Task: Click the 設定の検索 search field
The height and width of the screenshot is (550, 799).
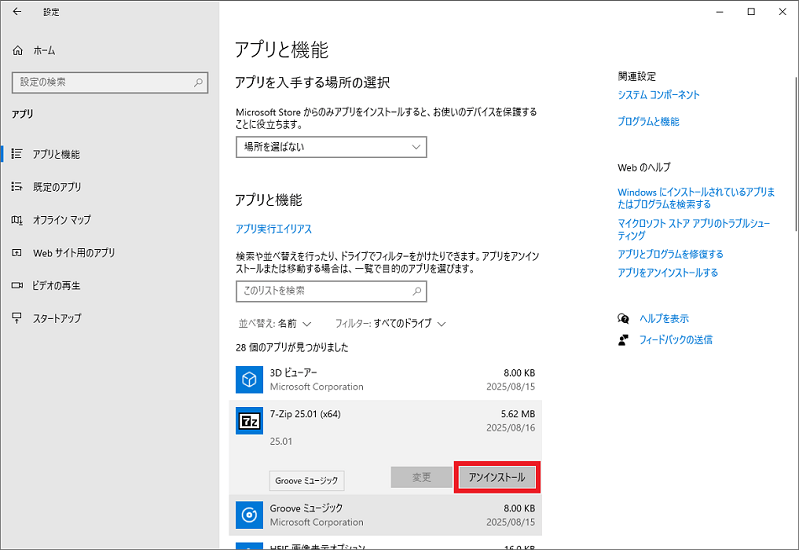Action: click(100, 82)
